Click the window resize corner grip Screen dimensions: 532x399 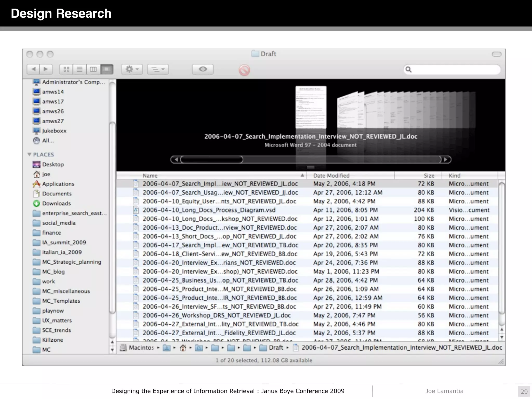coord(501,361)
